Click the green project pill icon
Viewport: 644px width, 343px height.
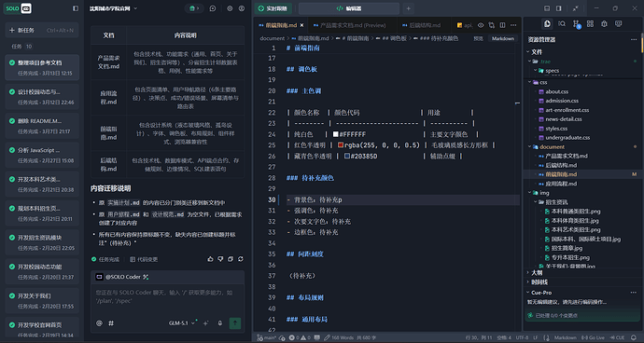point(194,8)
